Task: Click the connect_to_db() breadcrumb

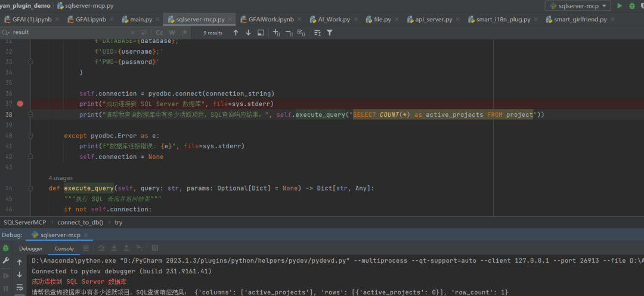Action: [80, 222]
